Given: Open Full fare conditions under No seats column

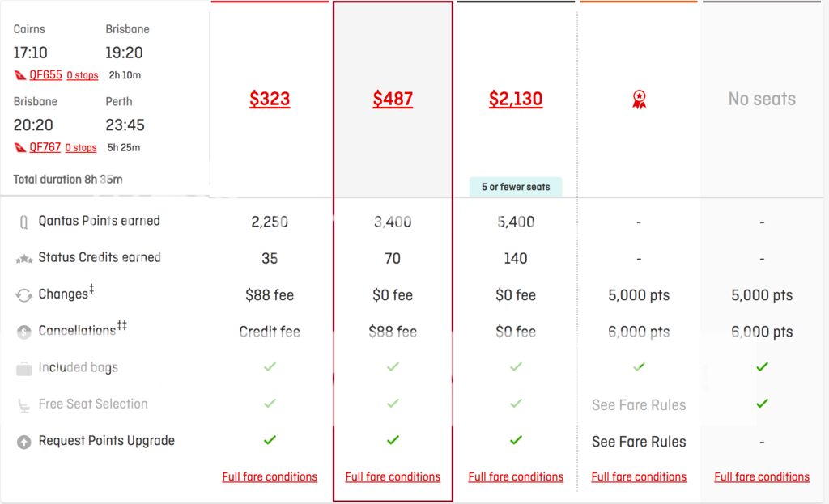Looking at the screenshot, I should (x=762, y=476).
